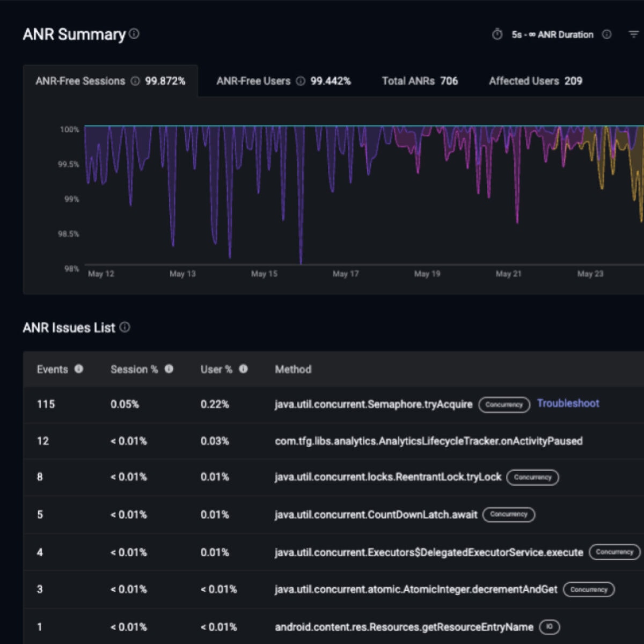
Task: Select the Affected Users tab
Action: pos(535,81)
